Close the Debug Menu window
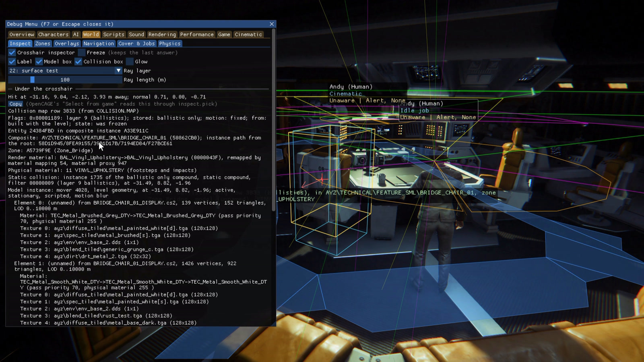The height and width of the screenshot is (362, 644). (x=272, y=24)
